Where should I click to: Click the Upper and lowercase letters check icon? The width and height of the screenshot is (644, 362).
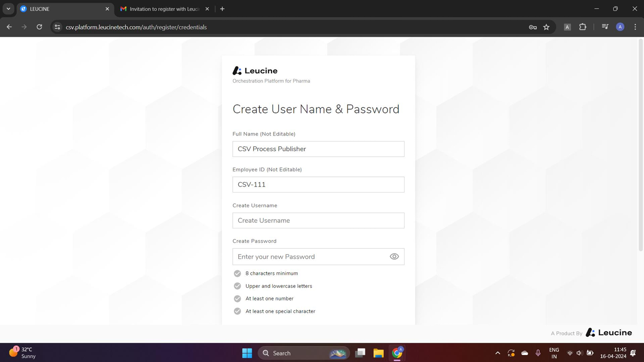point(237,286)
